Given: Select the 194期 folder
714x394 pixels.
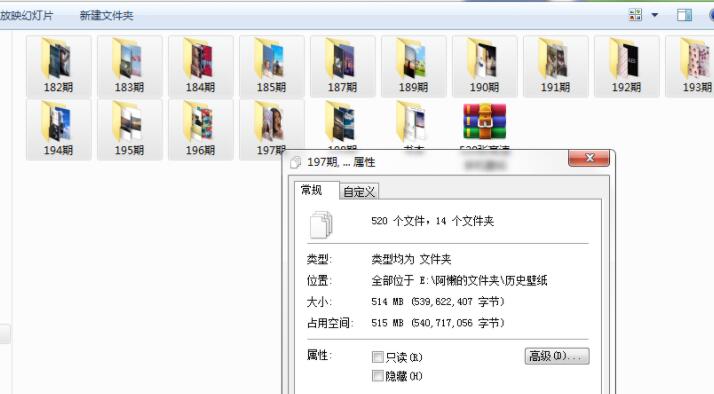Looking at the screenshot, I should coord(58,129).
